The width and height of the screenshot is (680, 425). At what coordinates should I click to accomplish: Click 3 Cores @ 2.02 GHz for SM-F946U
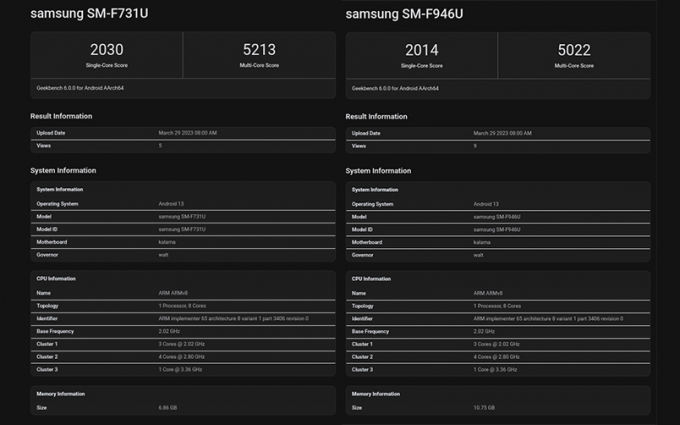click(497, 344)
